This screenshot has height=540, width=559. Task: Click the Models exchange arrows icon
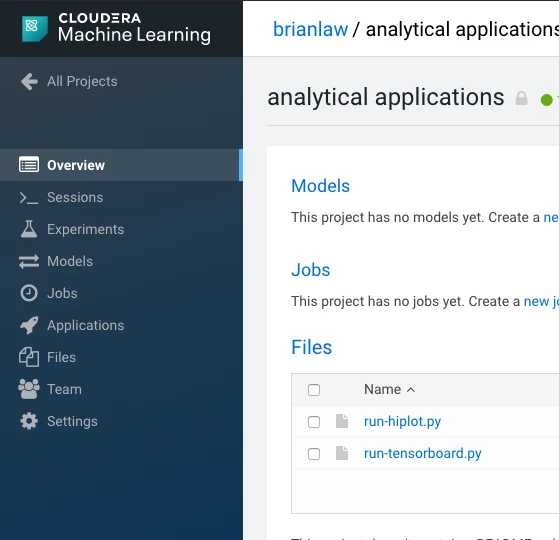pos(29,261)
